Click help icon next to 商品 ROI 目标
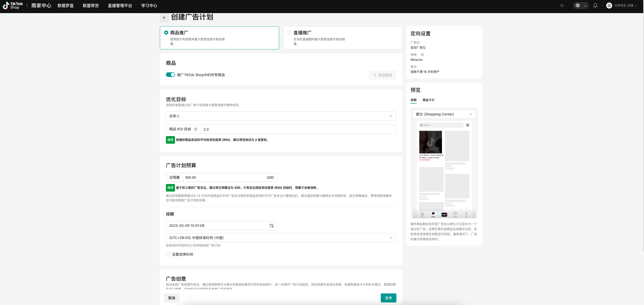The height and width of the screenshot is (305, 644). click(195, 129)
